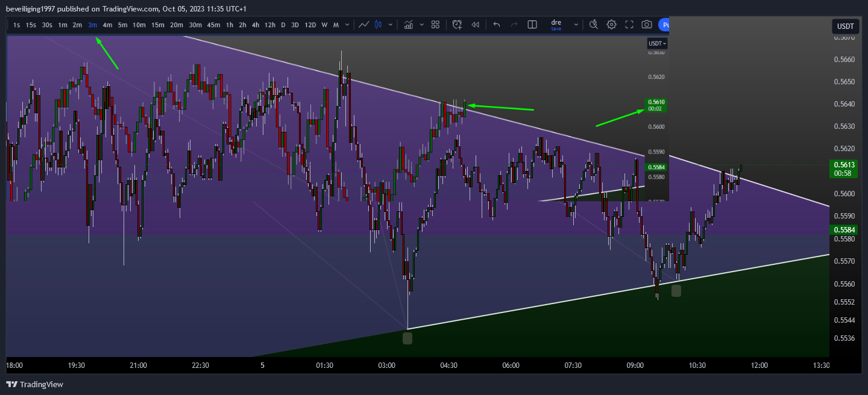Start Bar Replay mode

[x=475, y=25]
